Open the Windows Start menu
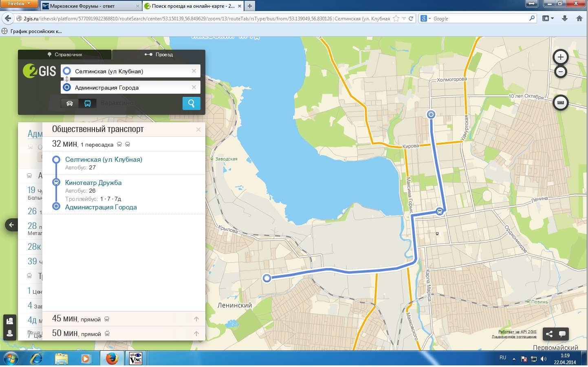588x367 pixels. click(x=11, y=359)
